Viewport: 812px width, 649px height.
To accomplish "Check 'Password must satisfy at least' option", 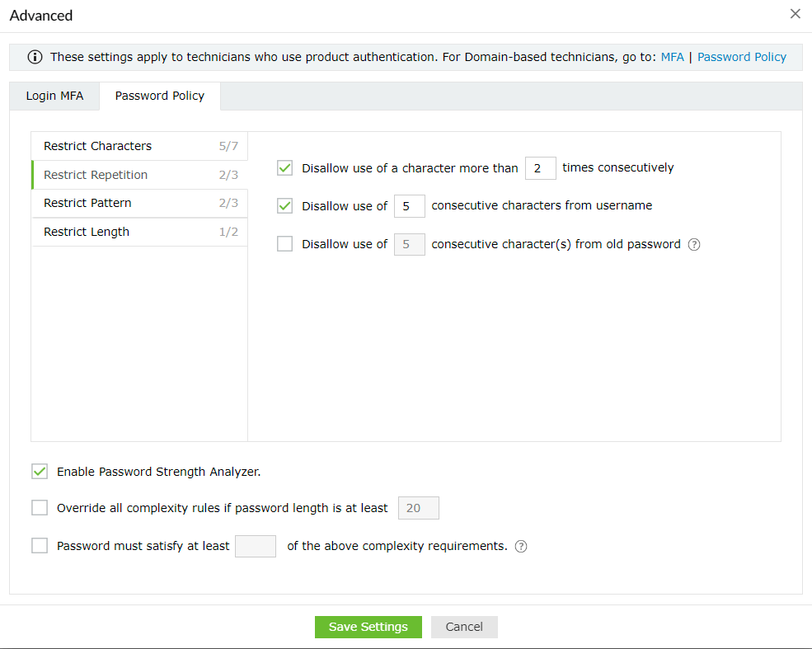I will tap(40, 546).
